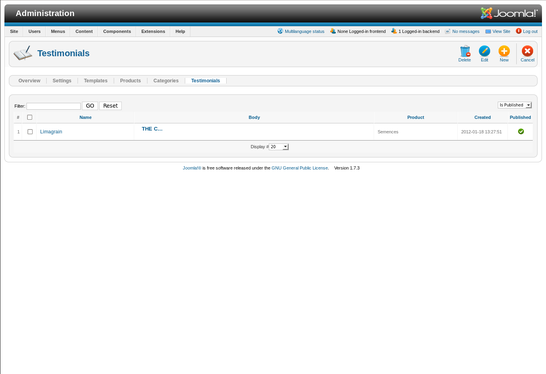Click the 2012-01-18 created date cell
The height and width of the screenshot is (374, 546).
(481, 132)
